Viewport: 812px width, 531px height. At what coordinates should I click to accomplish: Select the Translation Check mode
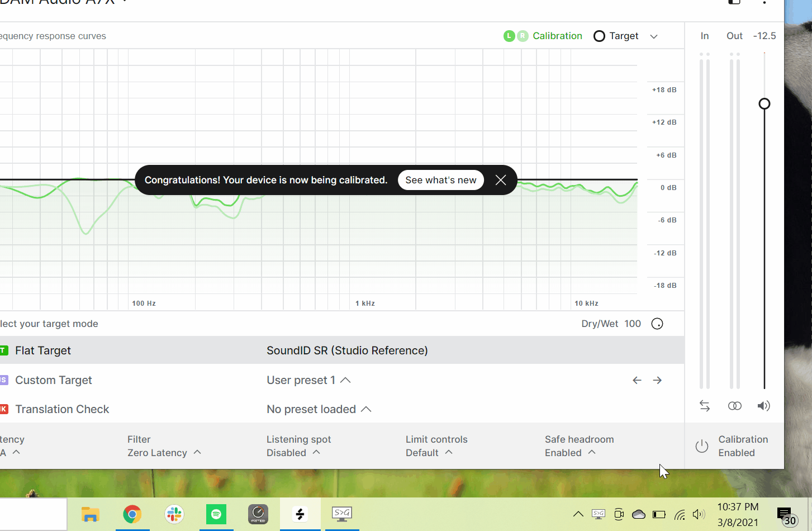click(x=62, y=409)
